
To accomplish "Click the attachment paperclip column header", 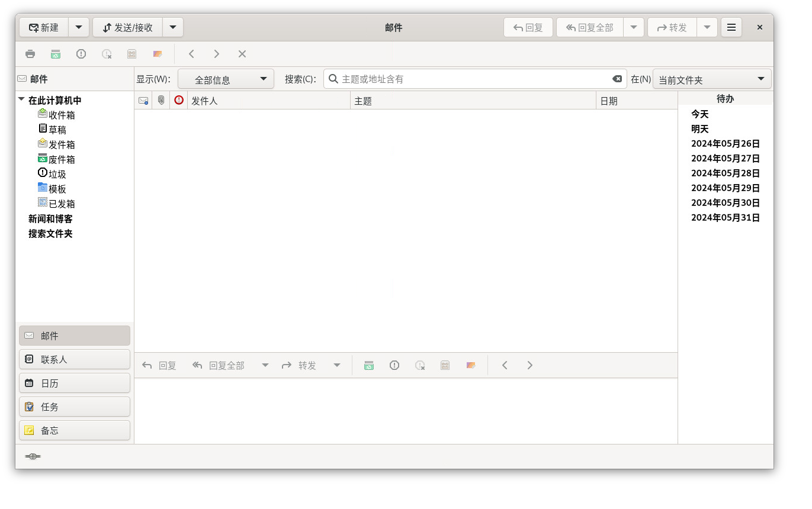I will click(x=161, y=101).
